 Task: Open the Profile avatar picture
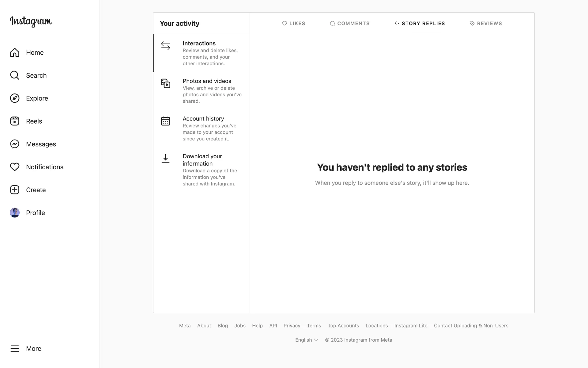[x=15, y=213]
